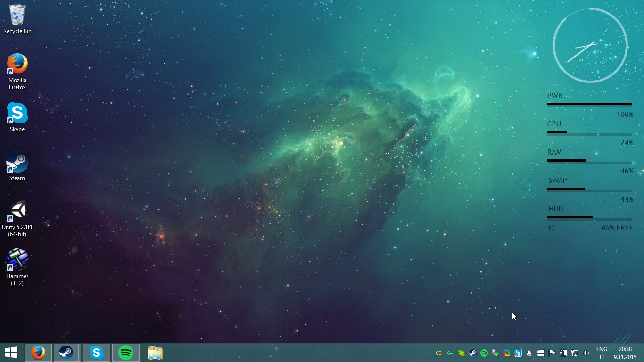Click the Steam icon in system tray
The image size is (644, 362).
tap(472, 353)
